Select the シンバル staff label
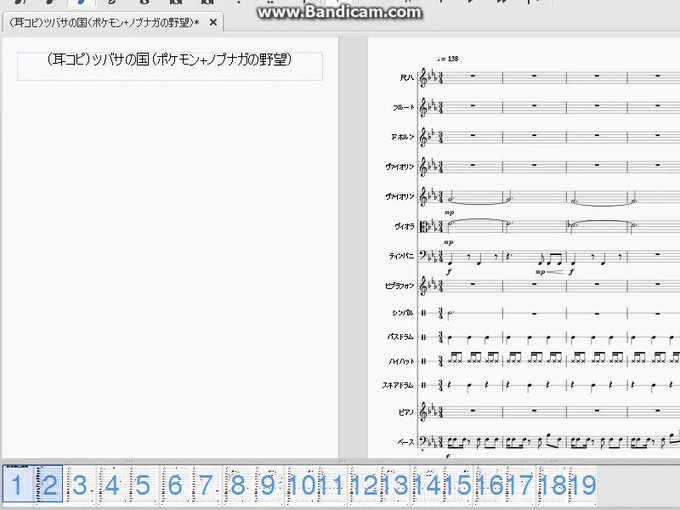680x510 pixels. [403, 313]
